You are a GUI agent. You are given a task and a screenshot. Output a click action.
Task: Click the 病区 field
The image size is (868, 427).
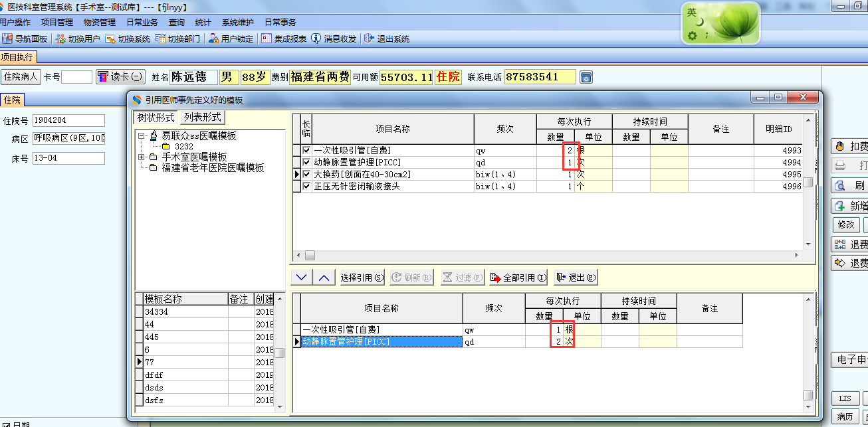pos(68,138)
